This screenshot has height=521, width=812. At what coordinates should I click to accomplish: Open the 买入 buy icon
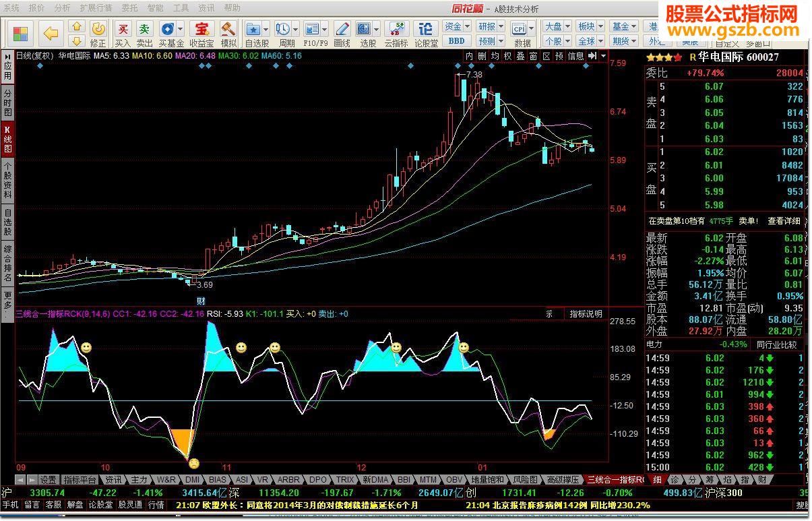[123, 34]
